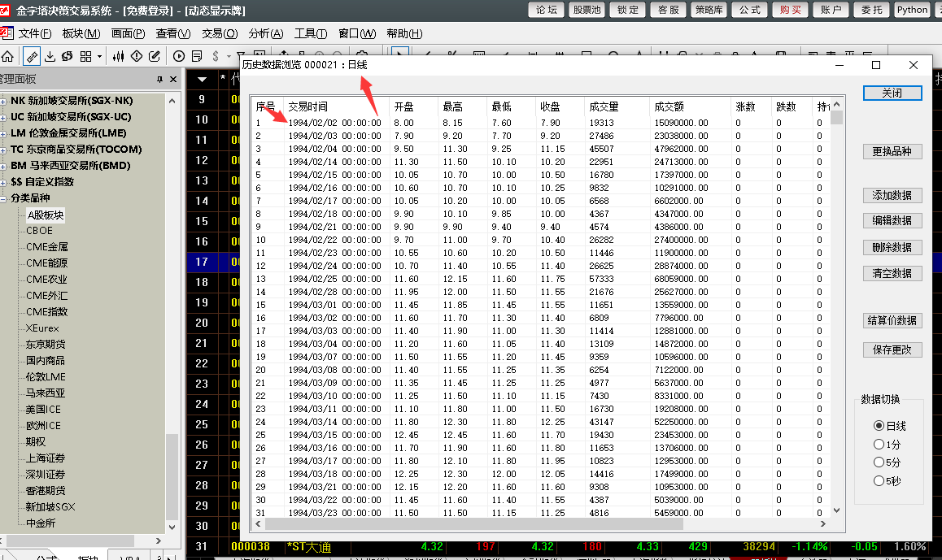Image resolution: width=942 pixels, height=560 pixels.
Task: Open the candlestick chart icon
Action: 118,56
